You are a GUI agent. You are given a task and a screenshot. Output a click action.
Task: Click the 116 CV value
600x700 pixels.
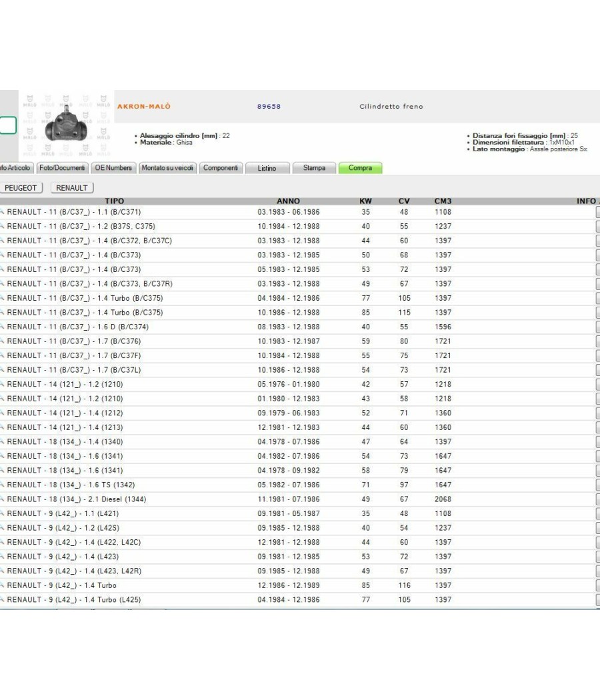[x=404, y=585]
